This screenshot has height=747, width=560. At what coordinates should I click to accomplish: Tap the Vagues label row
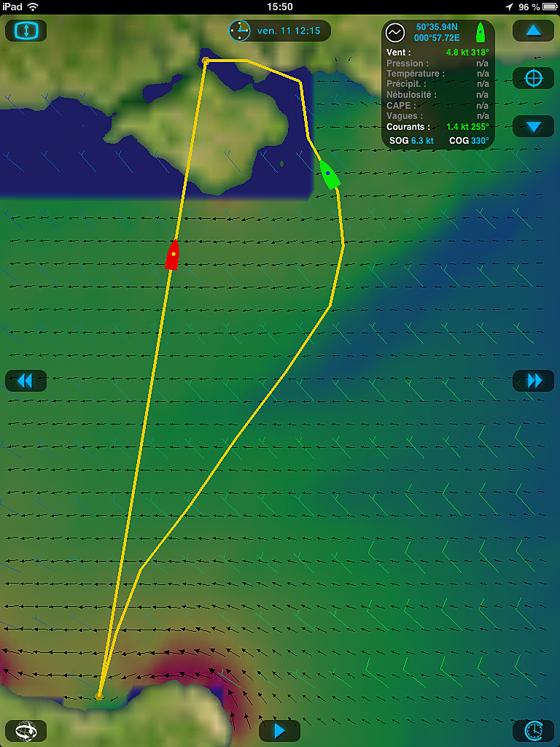437,116
